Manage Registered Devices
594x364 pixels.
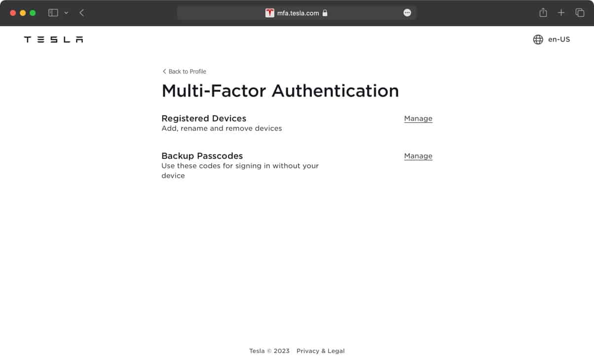[x=418, y=118]
